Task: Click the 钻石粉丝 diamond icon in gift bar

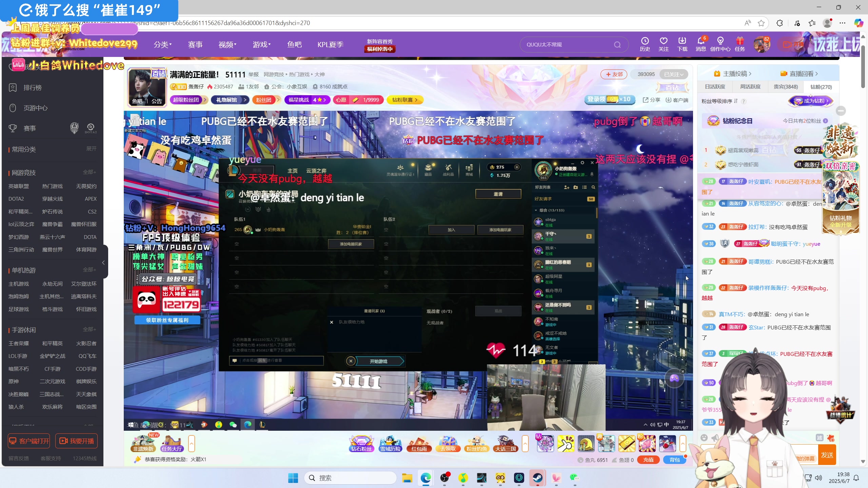Action: pos(361,444)
